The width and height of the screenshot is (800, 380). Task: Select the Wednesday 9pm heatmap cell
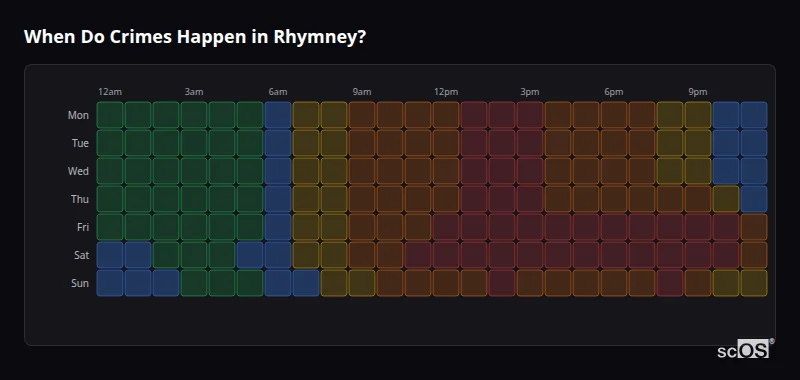[x=697, y=171]
